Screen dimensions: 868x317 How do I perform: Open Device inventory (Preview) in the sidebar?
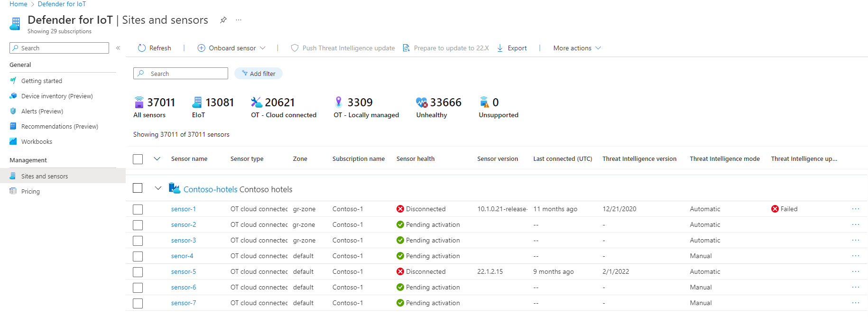click(56, 96)
